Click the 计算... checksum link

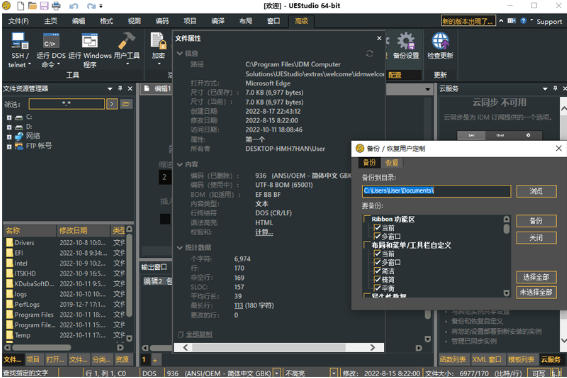tap(264, 232)
